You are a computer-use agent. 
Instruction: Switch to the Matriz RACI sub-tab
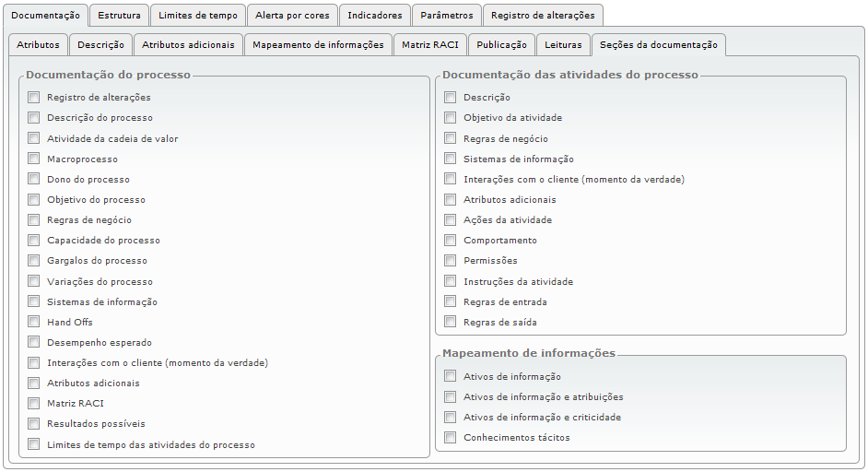pos(430,45)
